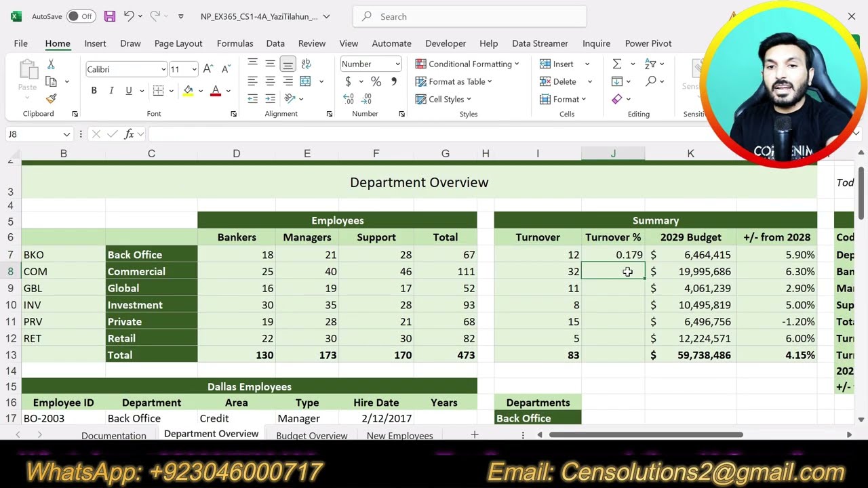The image size is (868, 488).
Task: Click the Search box in title bar
Action: point(469,16)
